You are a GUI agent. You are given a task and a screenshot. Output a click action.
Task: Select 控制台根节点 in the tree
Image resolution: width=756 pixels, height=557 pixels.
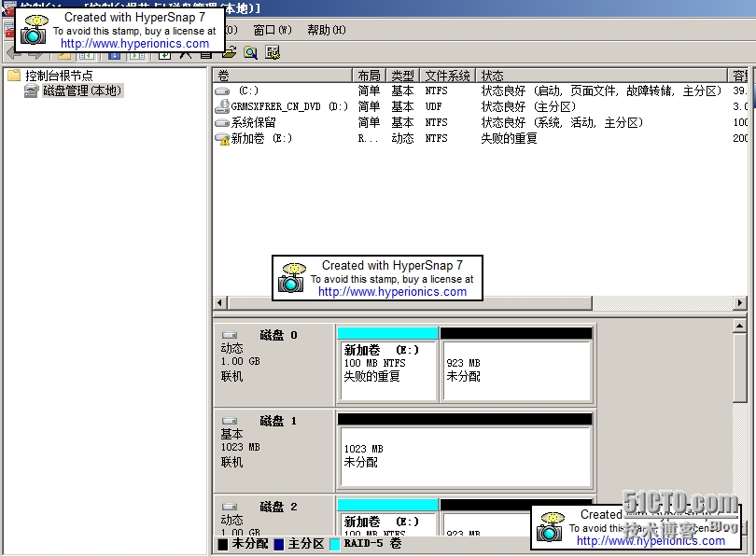click(59, 76)
